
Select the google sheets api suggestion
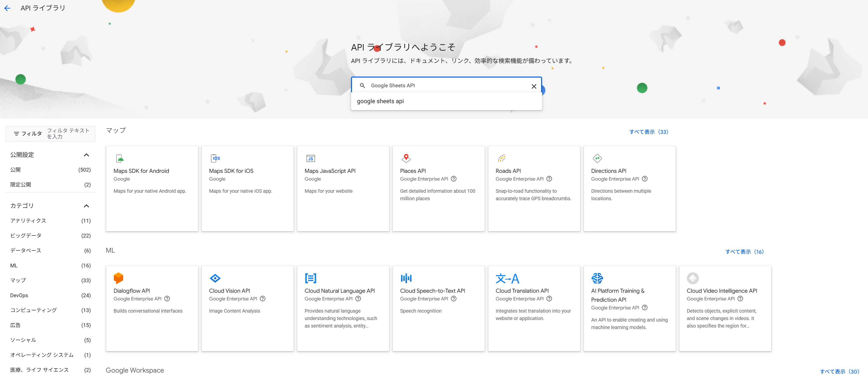[x=380, y=101]
